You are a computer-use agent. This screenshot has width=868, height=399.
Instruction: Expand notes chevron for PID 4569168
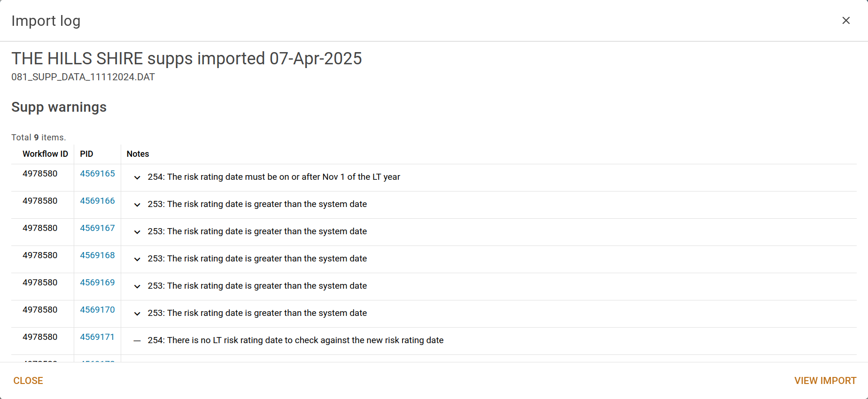pyautogui.click(x=137, y=259)
